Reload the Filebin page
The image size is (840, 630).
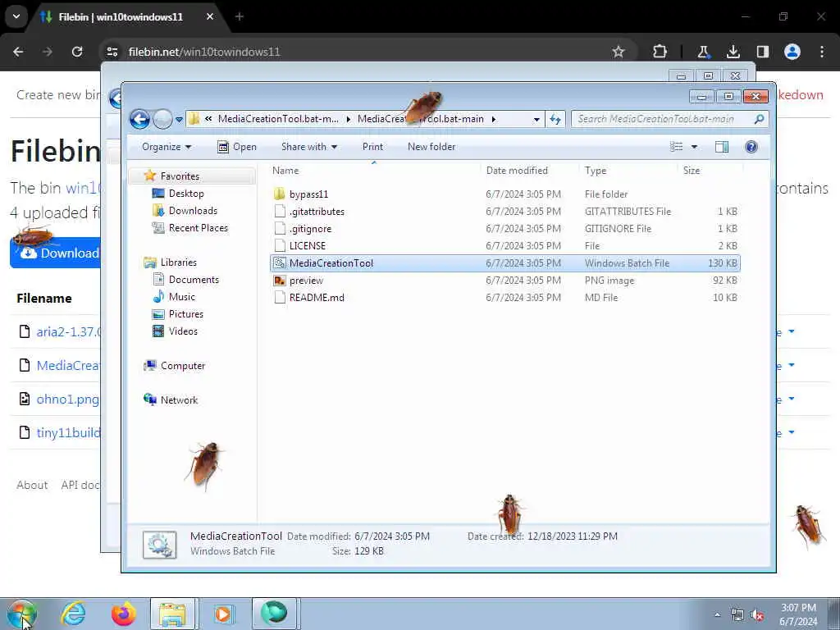pyautogui.click(x=77, y=52)
